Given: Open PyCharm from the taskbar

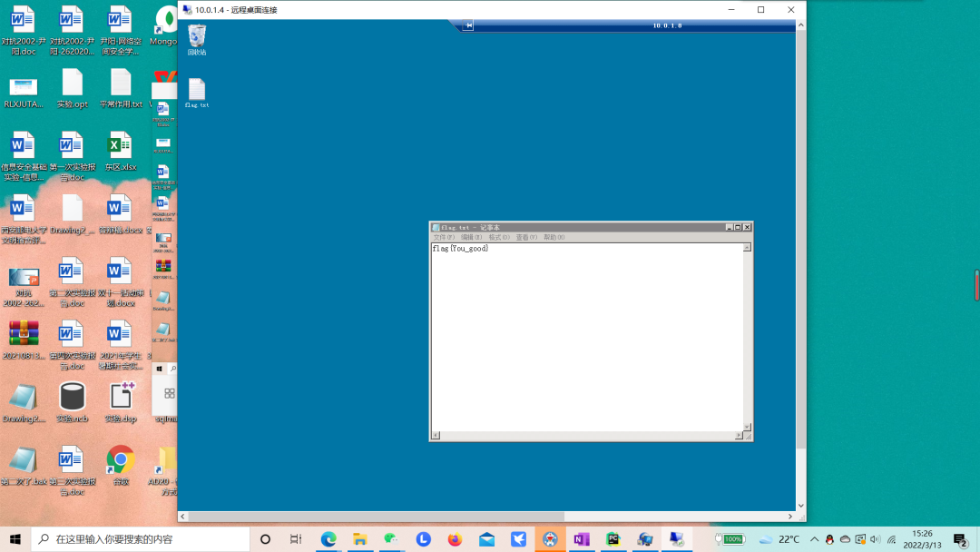Looking at the screenshot, I should [613, 539].
